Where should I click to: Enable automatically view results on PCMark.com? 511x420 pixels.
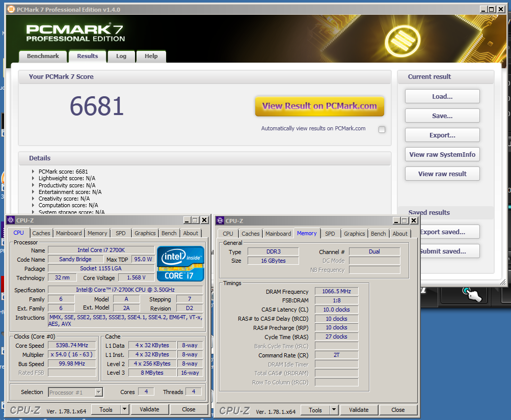(382, 129)
